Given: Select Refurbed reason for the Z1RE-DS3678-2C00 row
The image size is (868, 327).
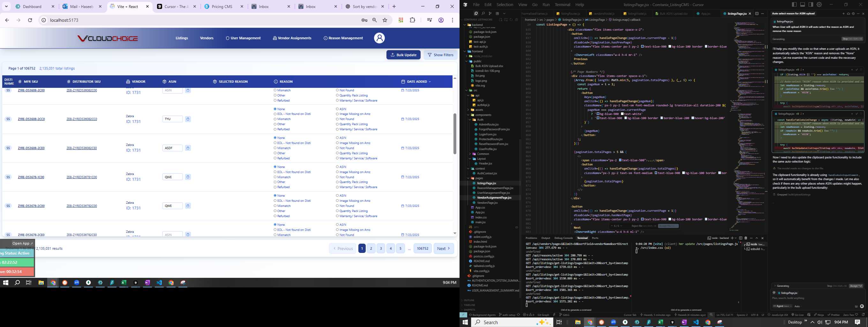Looking at the screenshot, I should coord(275,216).
